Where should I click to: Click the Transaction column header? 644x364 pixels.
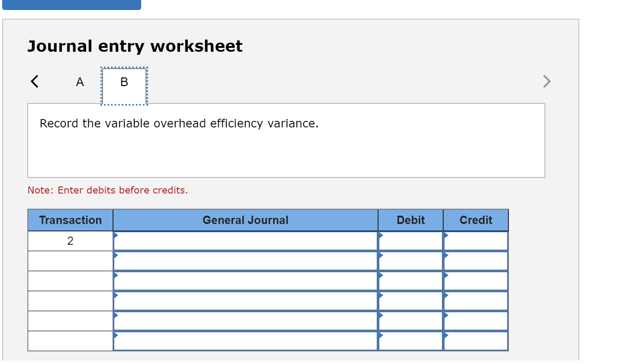(x=70, y=220)
